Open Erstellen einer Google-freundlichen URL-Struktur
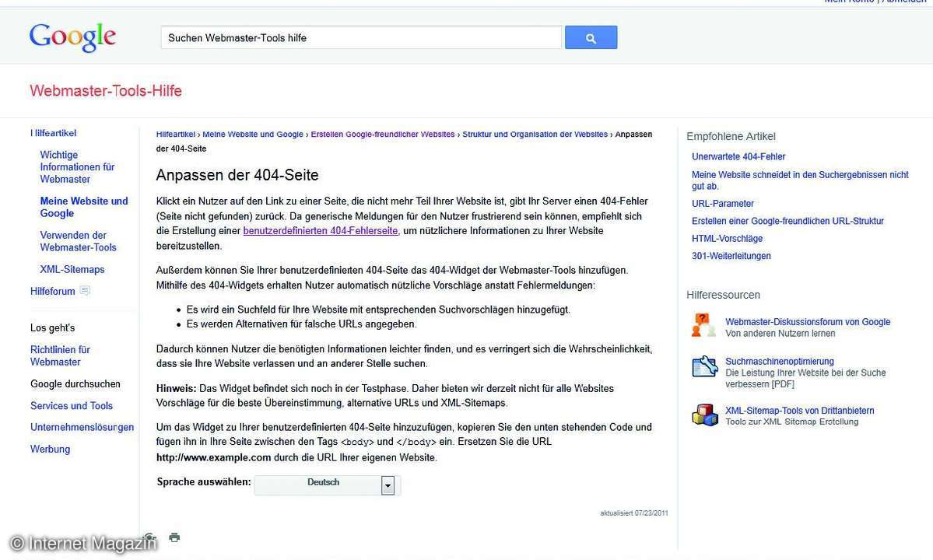 787,221
